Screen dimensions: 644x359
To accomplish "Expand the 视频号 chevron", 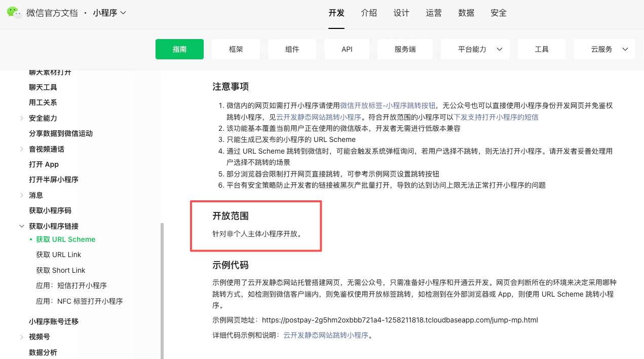I will (22, 337).
